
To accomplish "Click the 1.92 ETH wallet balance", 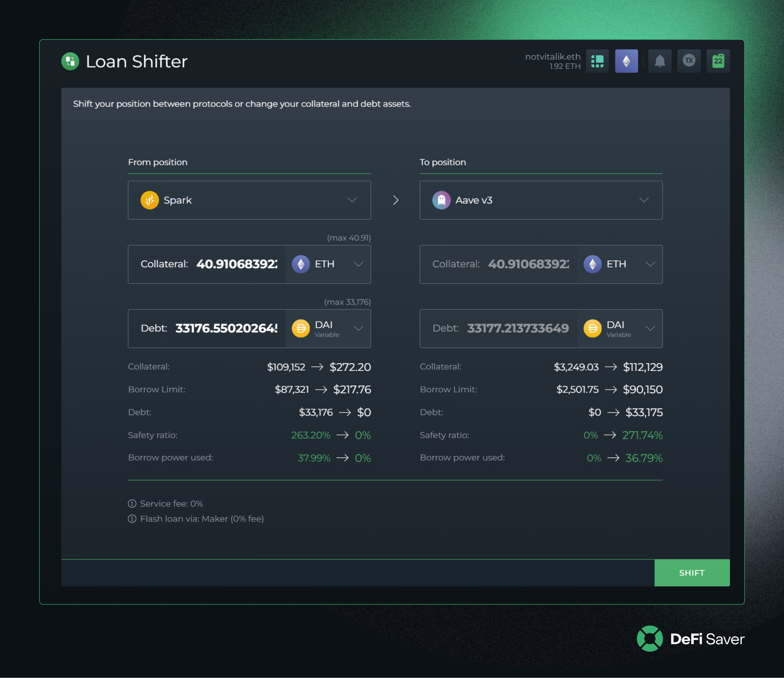I will pos(565,66).
